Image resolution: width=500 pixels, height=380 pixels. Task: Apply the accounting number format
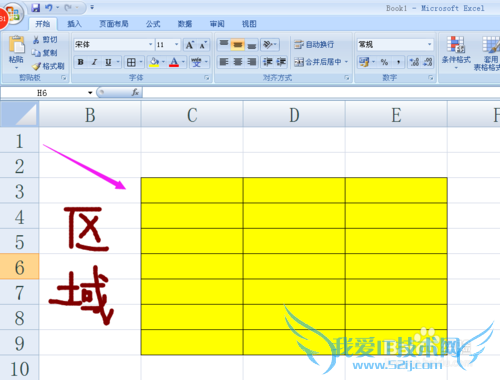coord(364,62)
